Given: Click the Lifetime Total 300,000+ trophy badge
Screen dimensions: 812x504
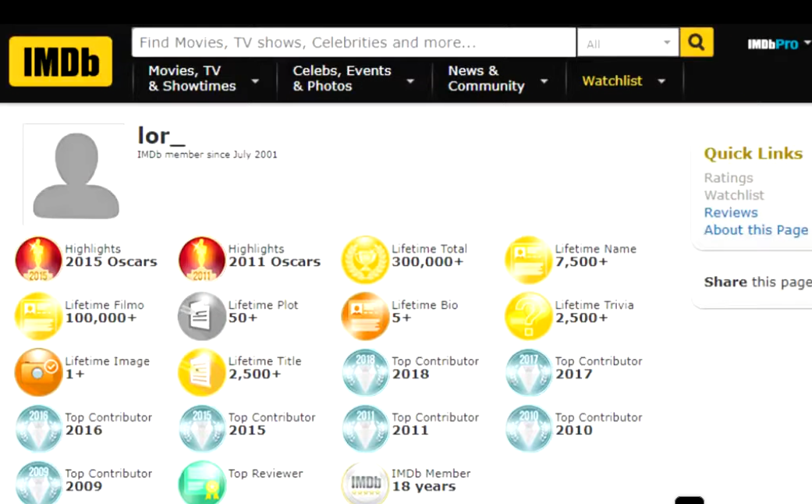Looking at the screenshot, I should (x=365, y=259).
